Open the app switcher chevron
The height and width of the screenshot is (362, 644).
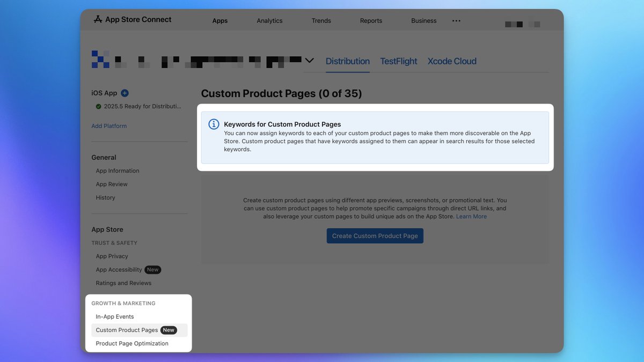tap(309, 60)
